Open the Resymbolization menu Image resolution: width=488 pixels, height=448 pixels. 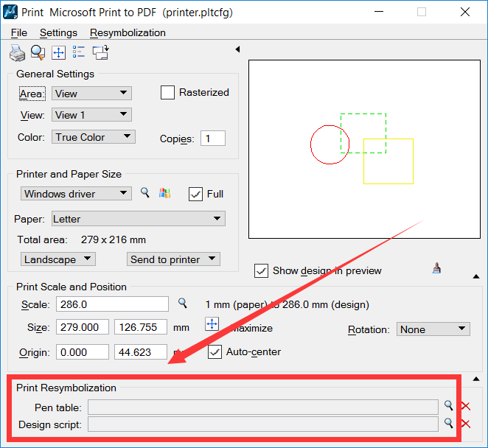[128, 32]
